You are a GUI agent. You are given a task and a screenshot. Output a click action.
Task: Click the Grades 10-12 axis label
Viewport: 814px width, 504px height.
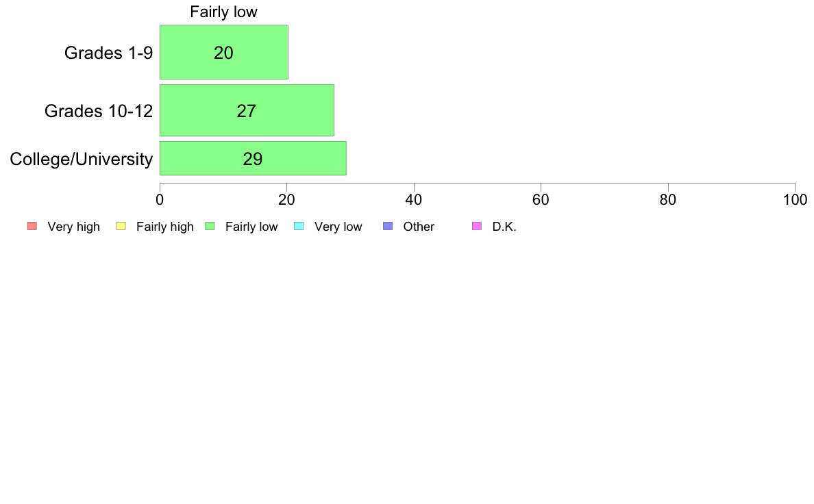tap(99, 110)
